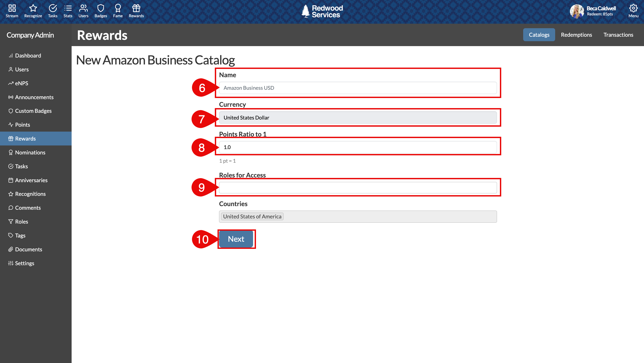
Task: Click the Company Admin heading
Action: pyautogui.click(x=30, y=35)
